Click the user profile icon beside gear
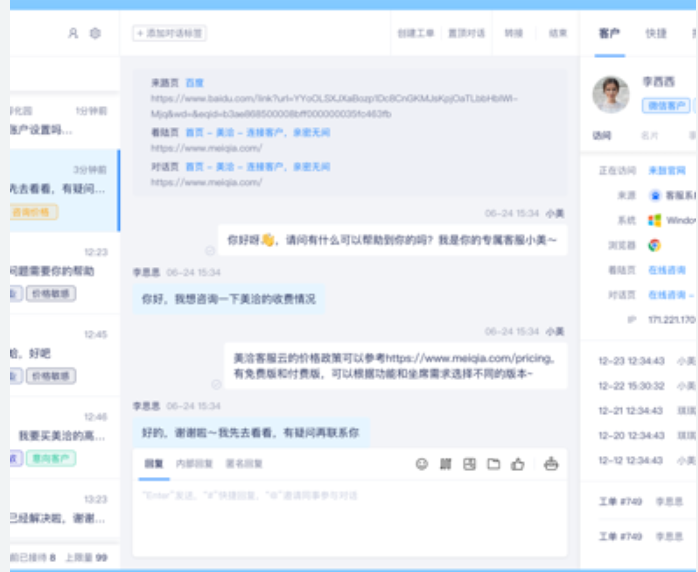The image size is (698, 572). click(73, 33)
